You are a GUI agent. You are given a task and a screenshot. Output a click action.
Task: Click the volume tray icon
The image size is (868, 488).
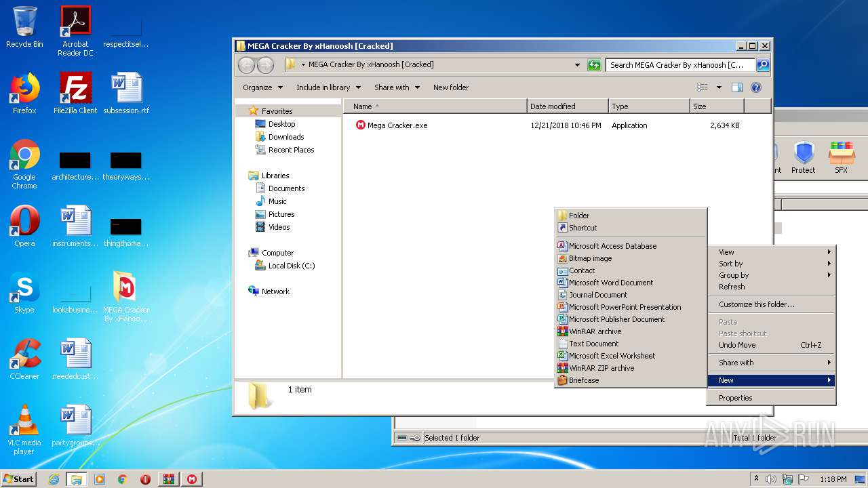pos(771,479)
